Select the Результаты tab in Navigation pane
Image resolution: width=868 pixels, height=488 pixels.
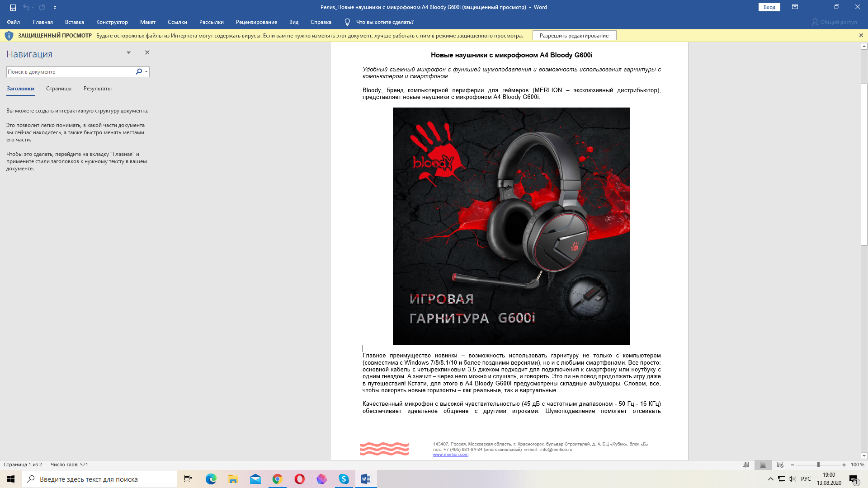click(98, 89)
